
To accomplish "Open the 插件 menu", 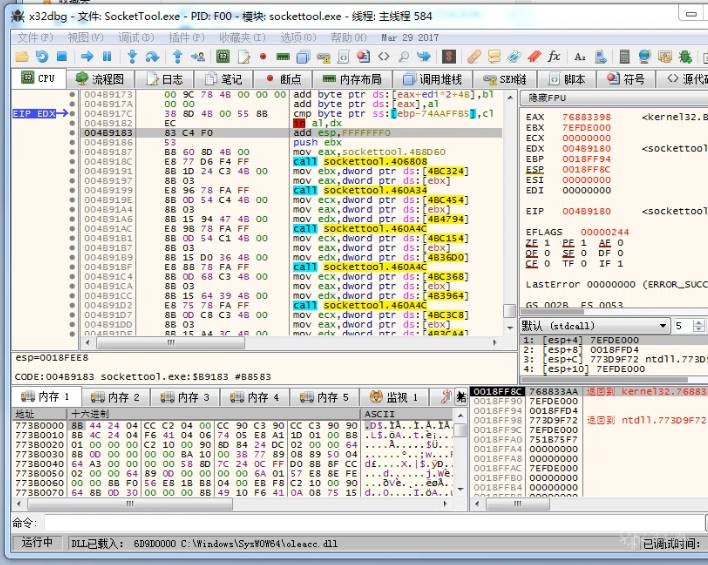I will (185, 37).
